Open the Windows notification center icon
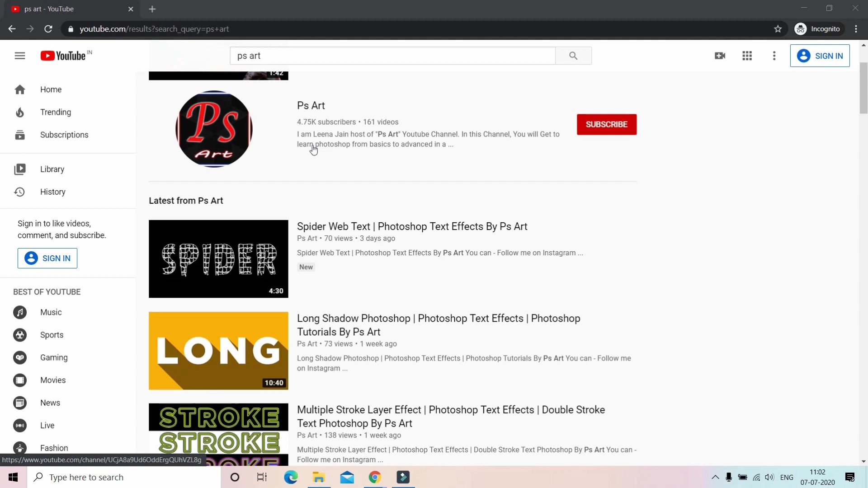Image resolution: width=868 pixels, height=488 pixels. [x=850, y=477]
